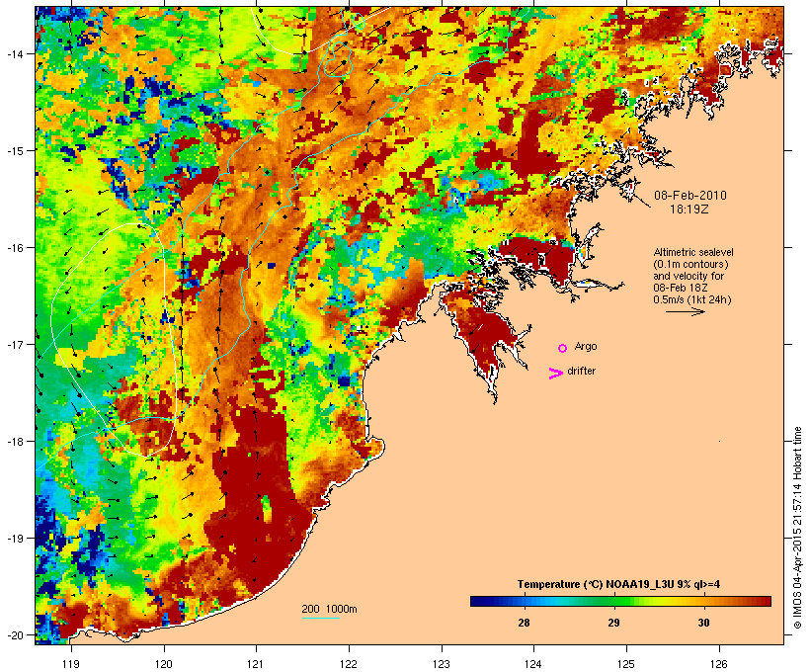
Task: Click the magenta drifter legend arrow symbol
Action: [556, 374]
